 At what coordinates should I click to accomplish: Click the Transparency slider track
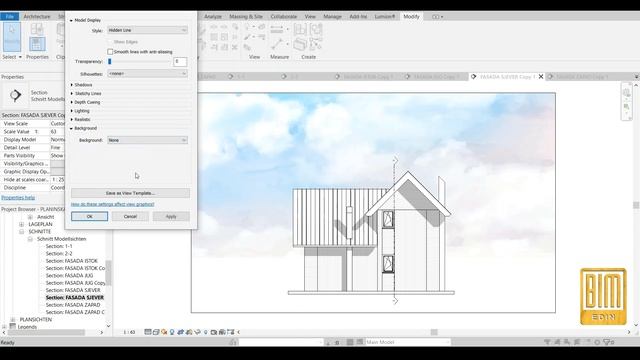(139, 62)
